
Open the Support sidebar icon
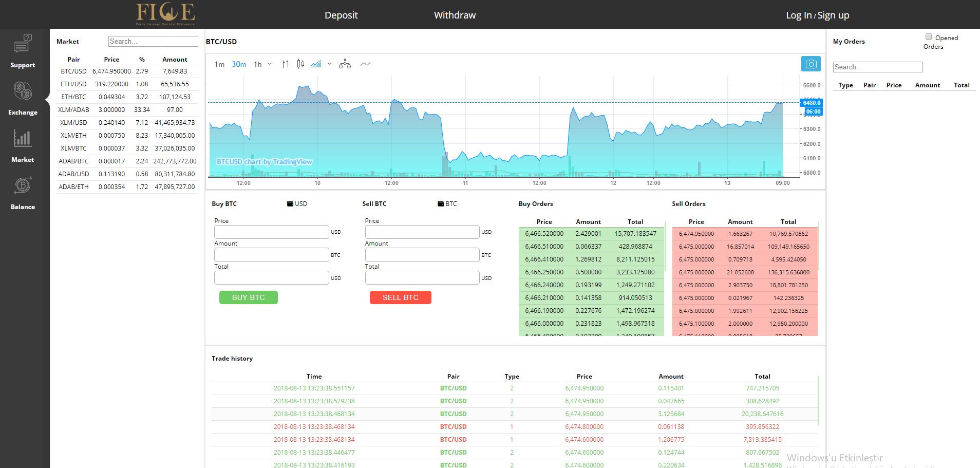[23, 44]
